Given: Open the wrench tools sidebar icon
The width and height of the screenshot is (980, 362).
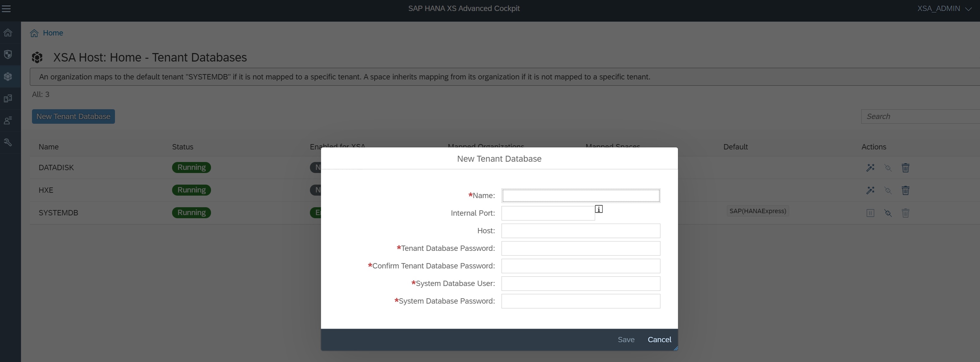Looking at the screenshot, I should point(8,143).
